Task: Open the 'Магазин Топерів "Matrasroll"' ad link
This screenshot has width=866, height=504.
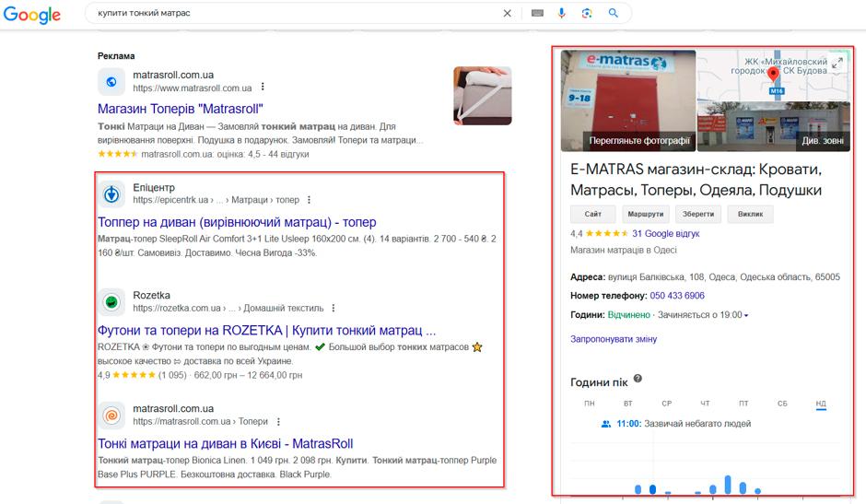Action: tap(180, 109)
